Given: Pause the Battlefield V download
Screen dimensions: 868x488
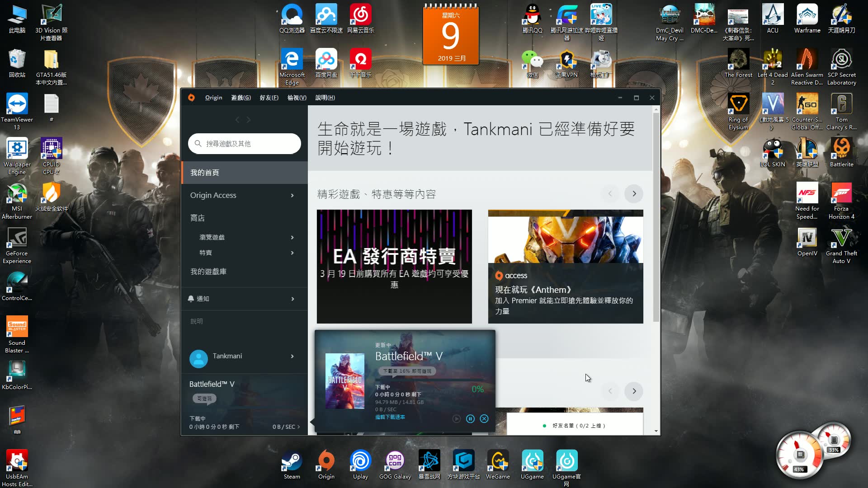Looking at the screenshot, I should pyautogui.click(x=470, y=418).
